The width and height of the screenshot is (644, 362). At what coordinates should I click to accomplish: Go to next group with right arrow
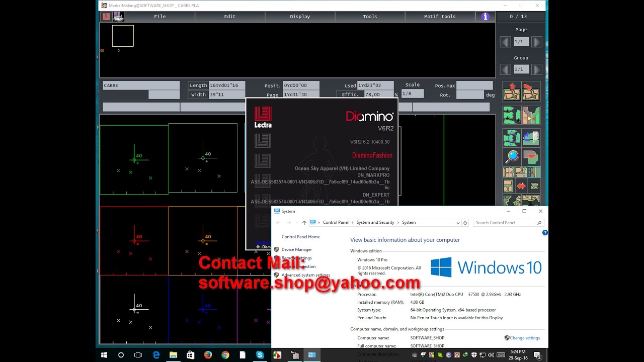pyautogui.click(x=536, y=69)
